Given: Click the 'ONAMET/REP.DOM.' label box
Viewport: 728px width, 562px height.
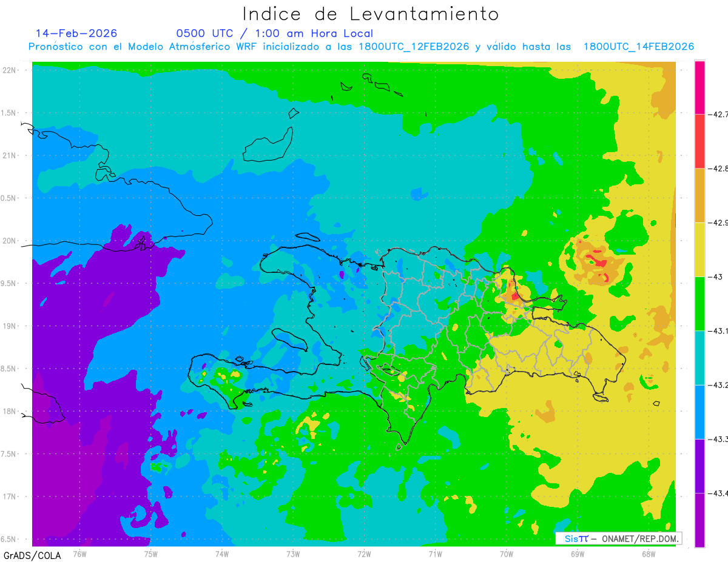Looking at the screenshot, I should pyautogui.click(x=618, y=538).
